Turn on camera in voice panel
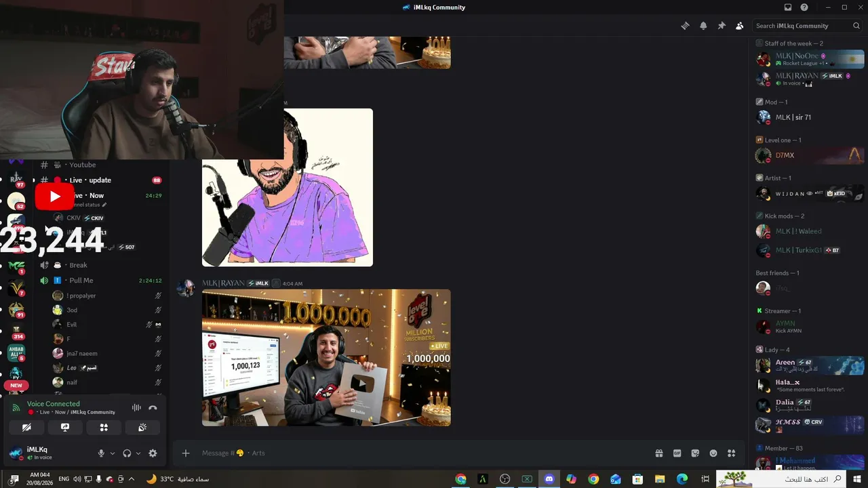Screen dimensions: 868x488 pyautogui.click(x=27, y=428)
